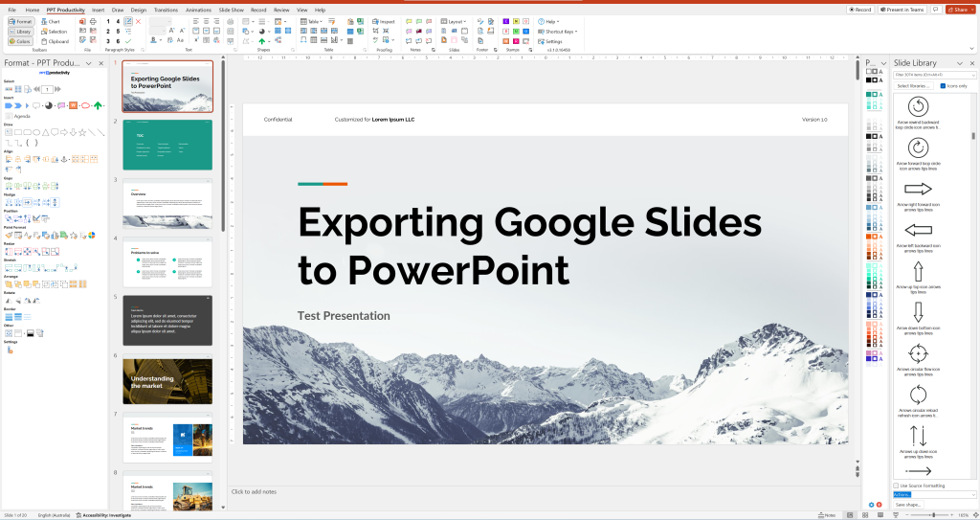Switch to the Home ribbon tab

click(32, 10)
